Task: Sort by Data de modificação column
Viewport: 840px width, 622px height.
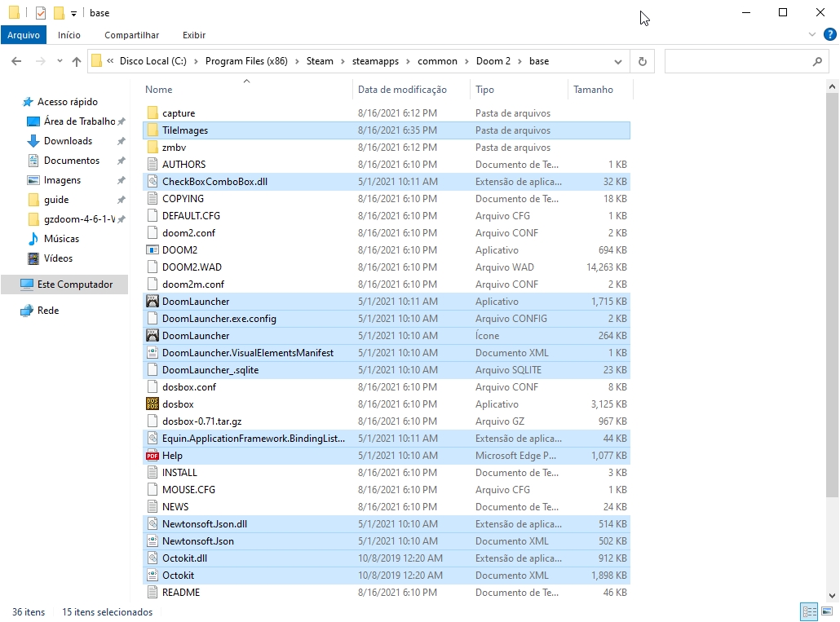Action: click(402, 90)
